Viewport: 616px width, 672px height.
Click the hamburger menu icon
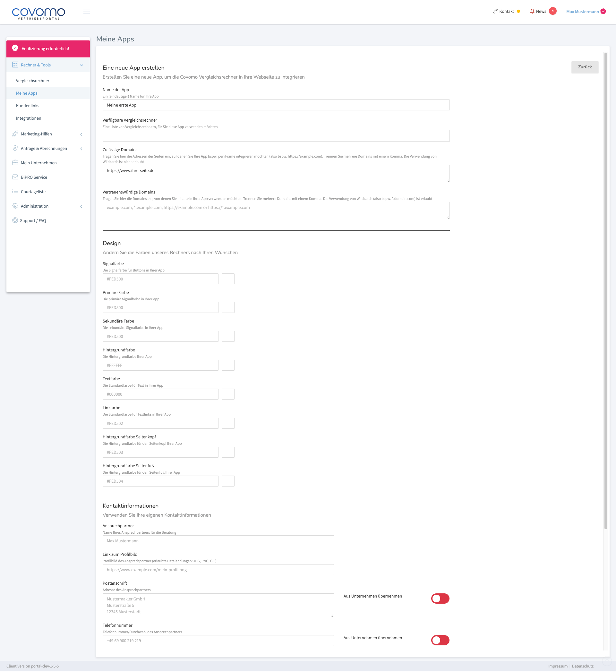point(86,12)
